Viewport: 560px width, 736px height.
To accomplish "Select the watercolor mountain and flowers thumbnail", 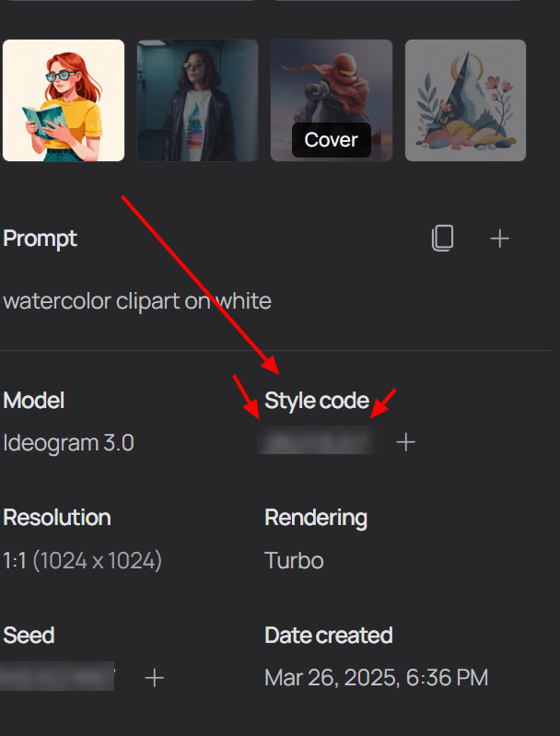I will click(x=465, y=100).
